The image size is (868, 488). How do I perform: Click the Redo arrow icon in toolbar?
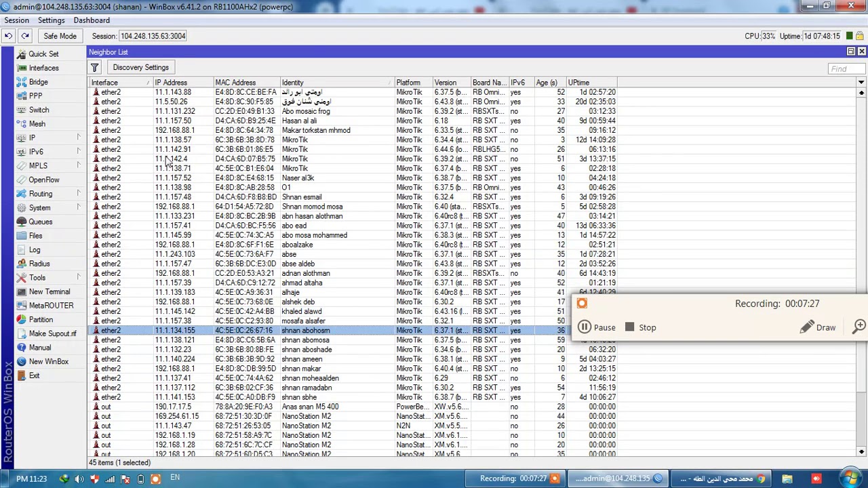click(24, 36)
